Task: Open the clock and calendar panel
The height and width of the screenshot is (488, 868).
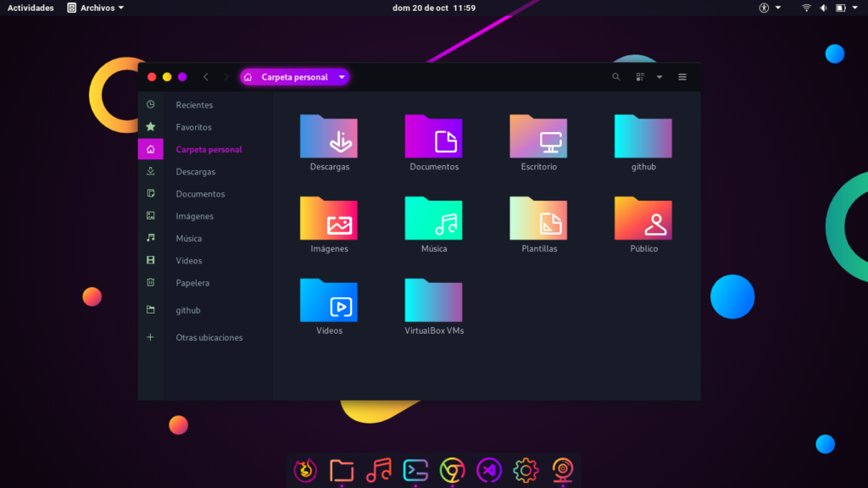Action: click(x=434, y=8)
